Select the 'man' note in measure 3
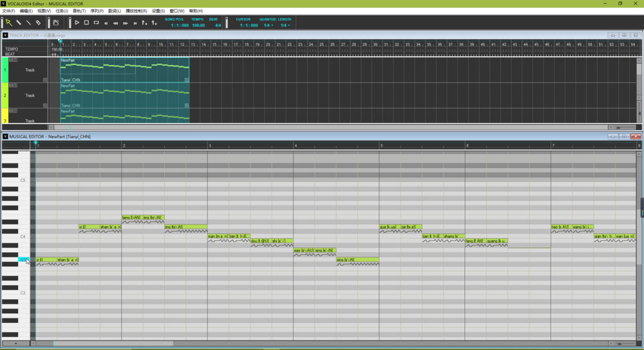 click(x=218, y=236)
